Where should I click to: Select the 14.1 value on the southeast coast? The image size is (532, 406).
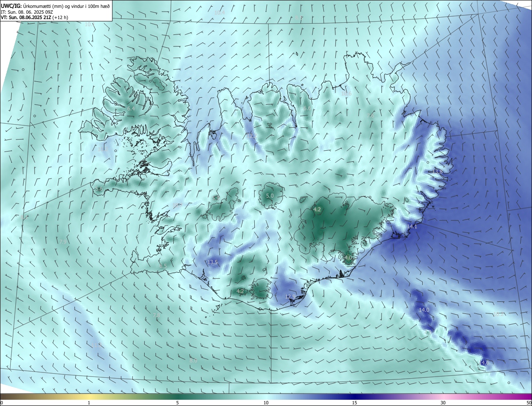412,226
